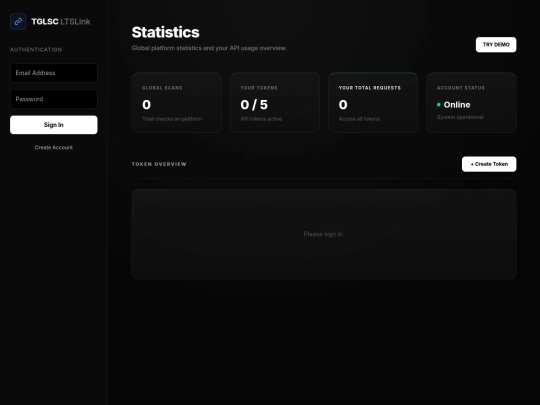Select the Your Tokens 0 / 5 value

[x=254, y=105]
